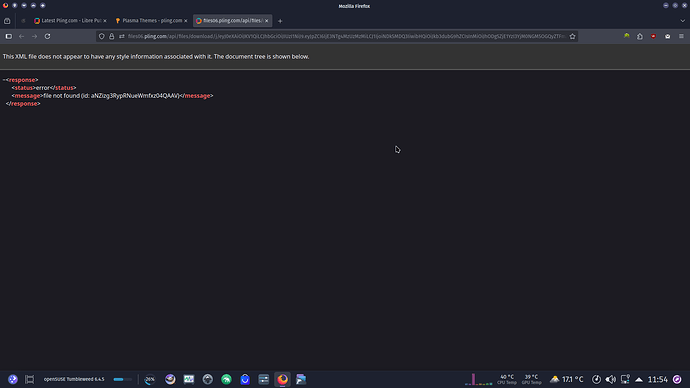Pin window on all desktops button
Screen dimensions: 690x388
(15, 6)
